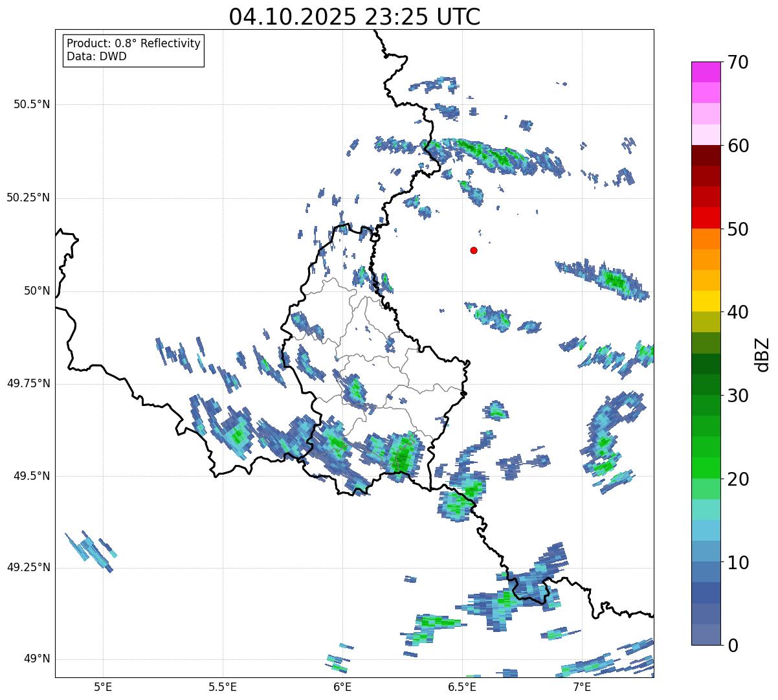778x700 pixels.
Task: Click the '50.5°N' latitude label
Action: (32, 104)
